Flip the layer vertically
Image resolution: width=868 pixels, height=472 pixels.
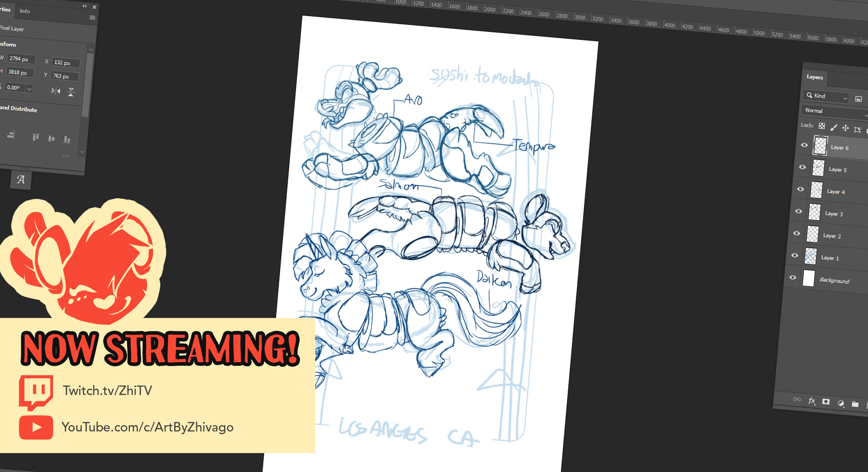point(71,92)
